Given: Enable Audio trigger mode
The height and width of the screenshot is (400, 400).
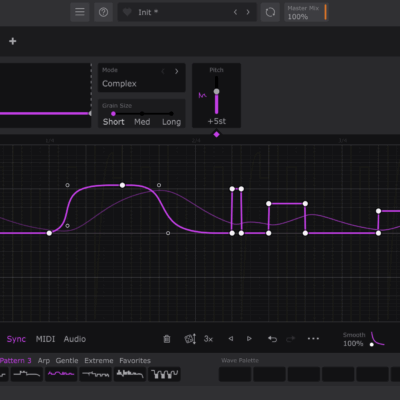Looking at the screenshot, I should coord(75,339).
